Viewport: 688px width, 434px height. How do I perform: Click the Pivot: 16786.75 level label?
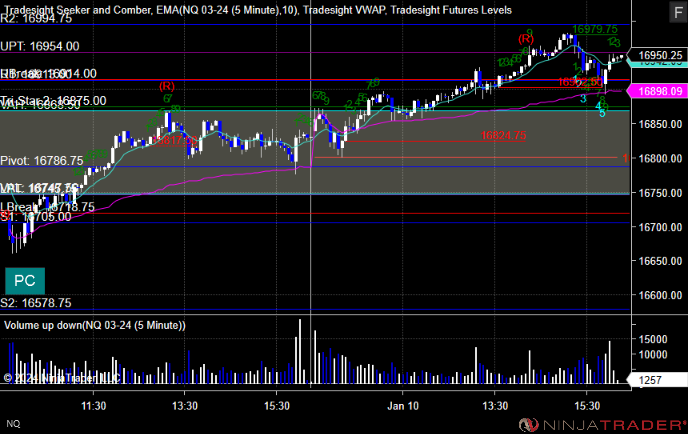click(42, 161)
